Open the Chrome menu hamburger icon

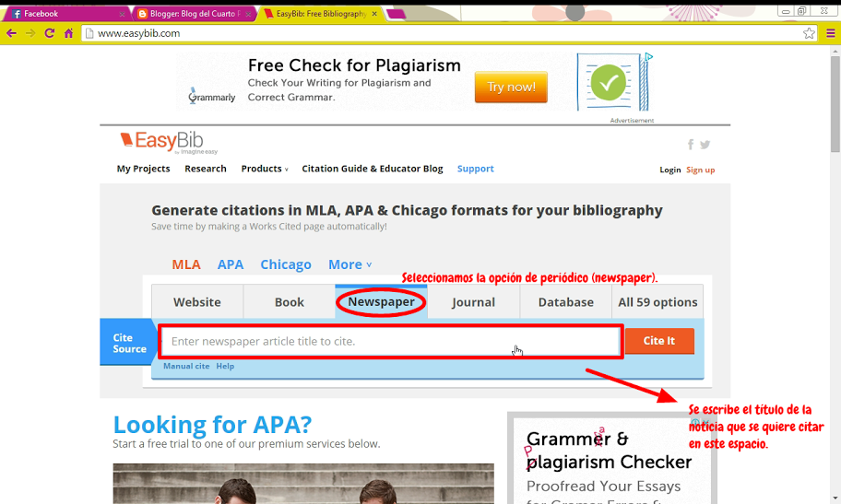[x=830, y=33]
